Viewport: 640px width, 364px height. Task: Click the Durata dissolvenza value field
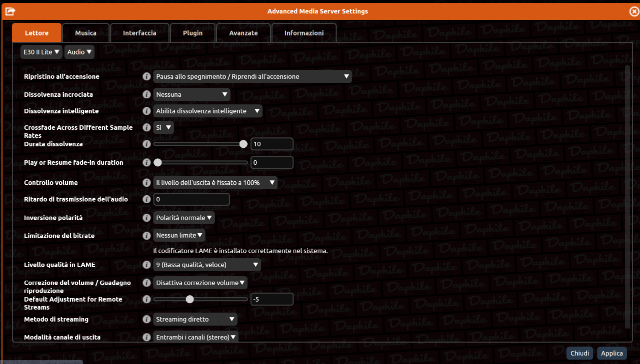(x=272, y=144)
